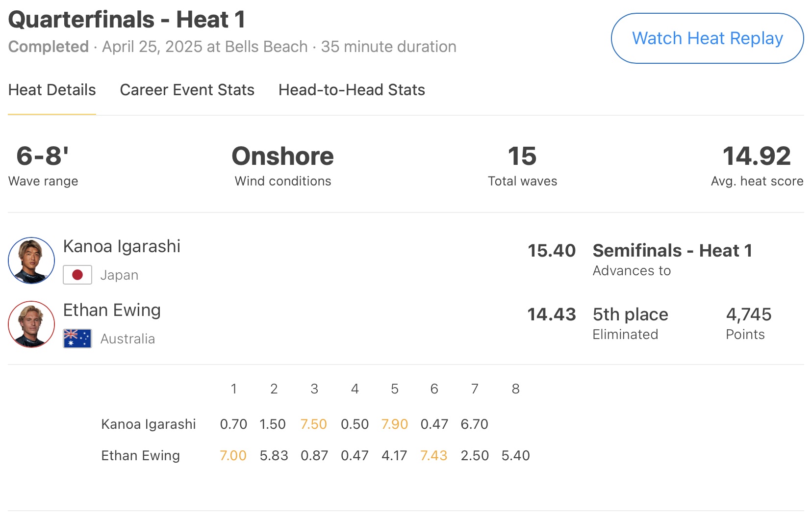Click Igarashi's 7.50 highlighted wave score
The height and width of the screenshot is (523, 812).
pos(313,424)
